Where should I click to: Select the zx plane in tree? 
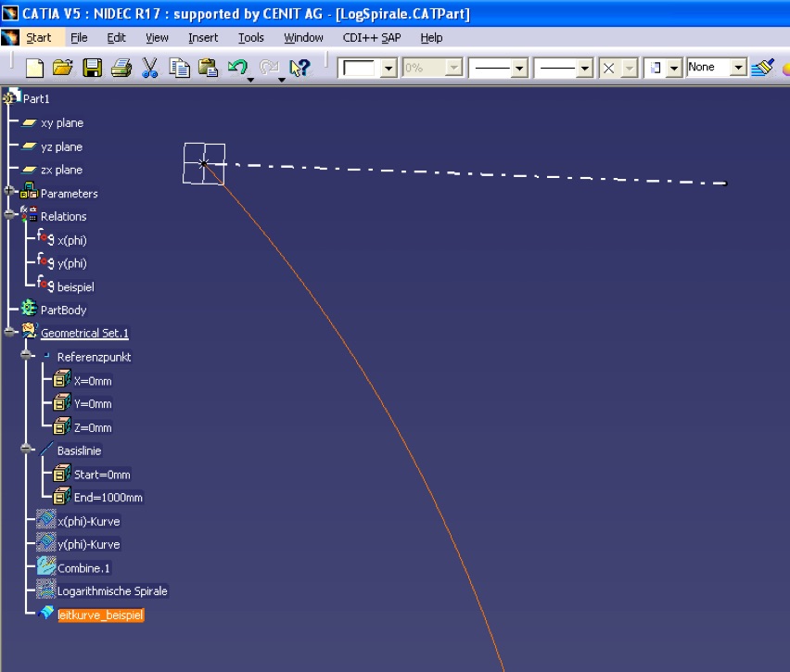[x=61, y=170]
